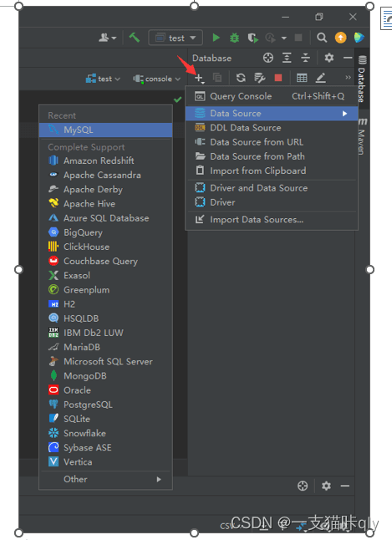Screen dimensions: 392x540
Task: Open the test run configuration dropdown
Action: coord(176,38)
